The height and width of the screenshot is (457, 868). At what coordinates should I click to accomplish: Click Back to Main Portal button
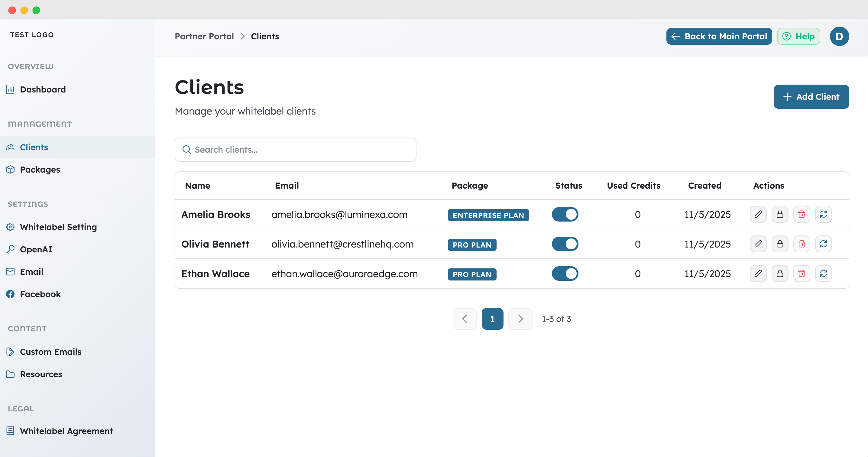719,36
